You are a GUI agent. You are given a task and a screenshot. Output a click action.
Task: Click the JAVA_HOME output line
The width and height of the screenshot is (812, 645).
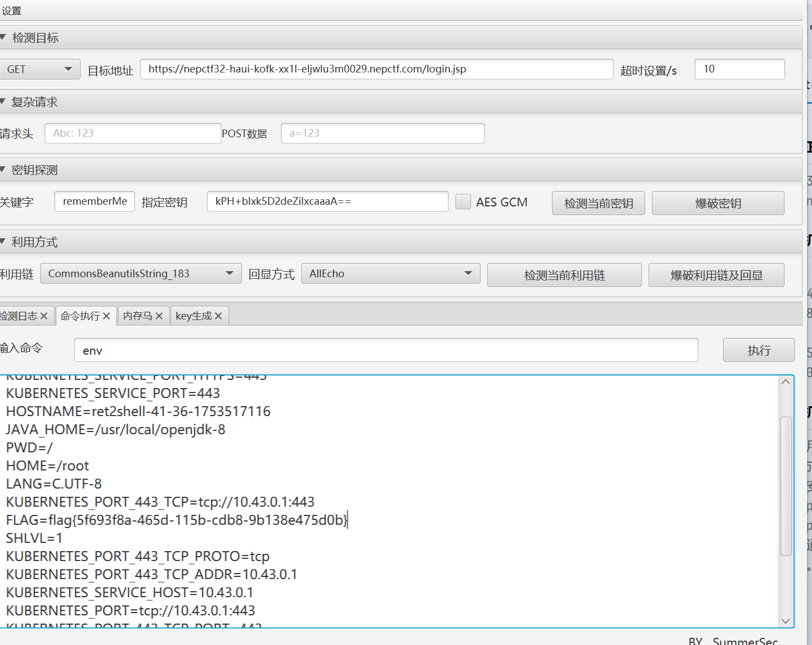pyautogui.click(x=116, y=429)
